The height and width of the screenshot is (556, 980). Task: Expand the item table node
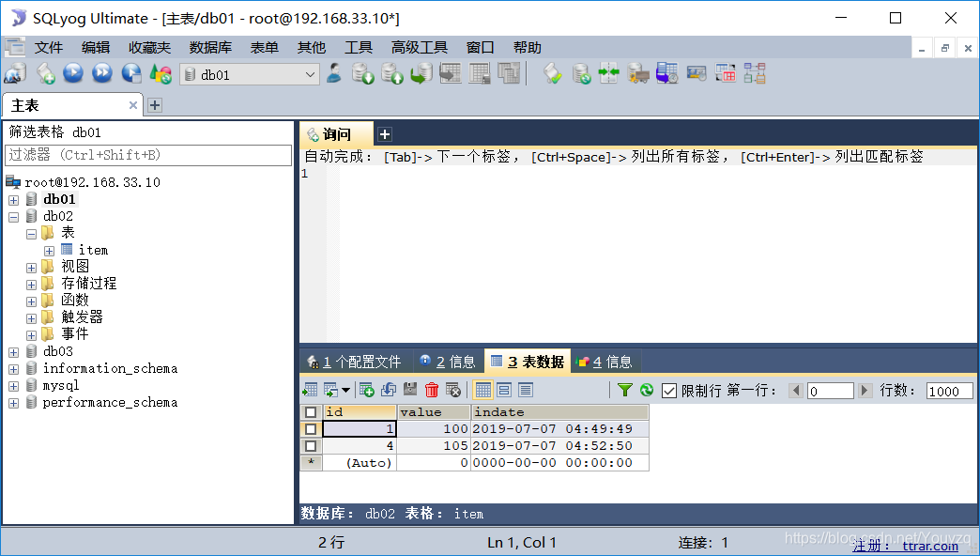(x=49, y=251)
